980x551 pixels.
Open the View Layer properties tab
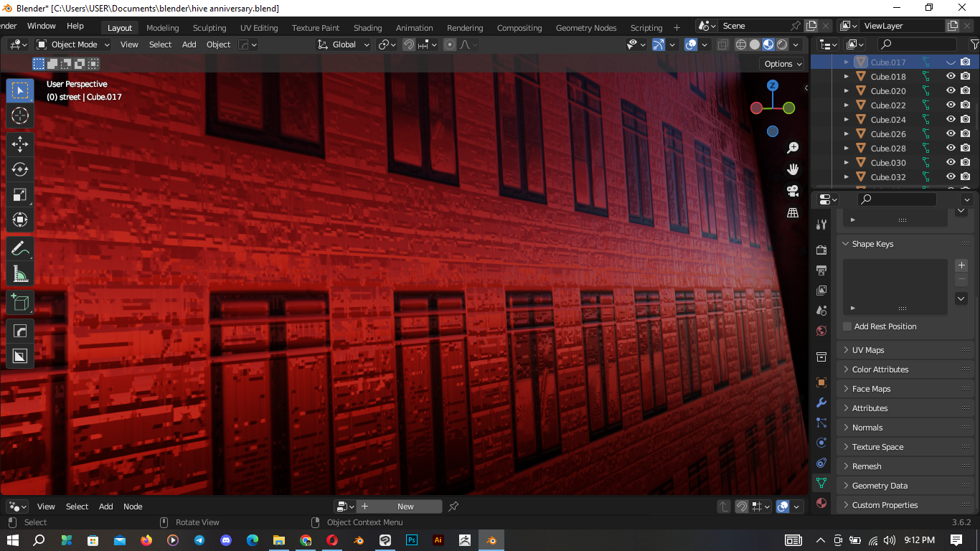point(821,291)
